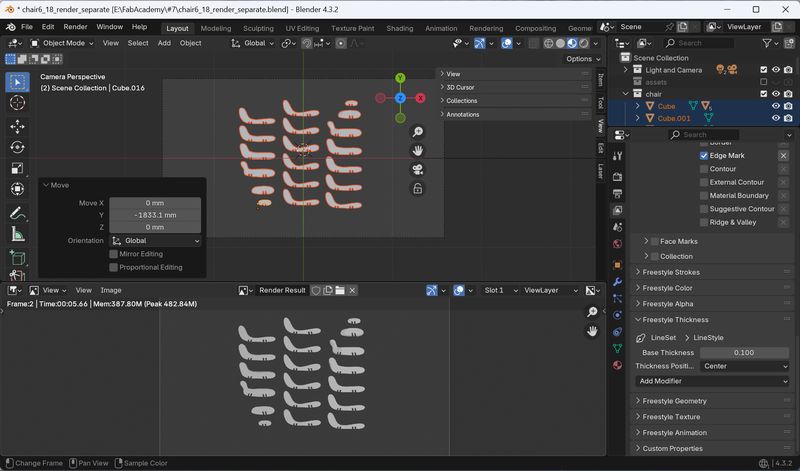The height and width of the screenshot is (471, 800).
Task: Click the red X axis gizmo circle
Action: coord(420,98)
